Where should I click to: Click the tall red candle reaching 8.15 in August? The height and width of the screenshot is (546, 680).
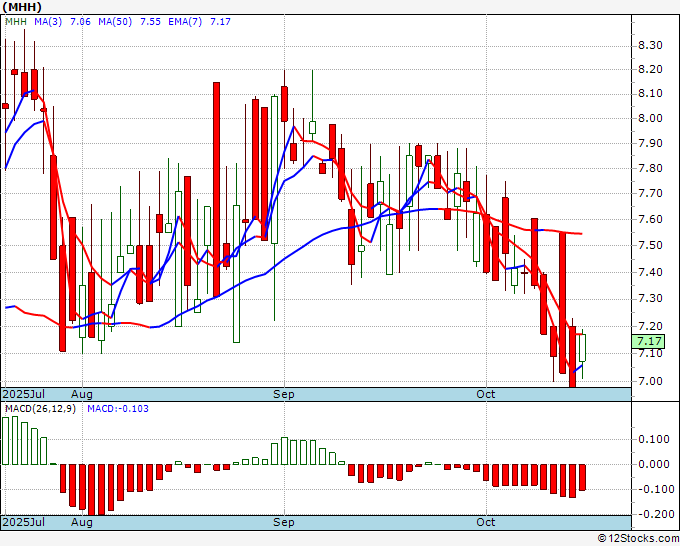[x=216, y=189]
